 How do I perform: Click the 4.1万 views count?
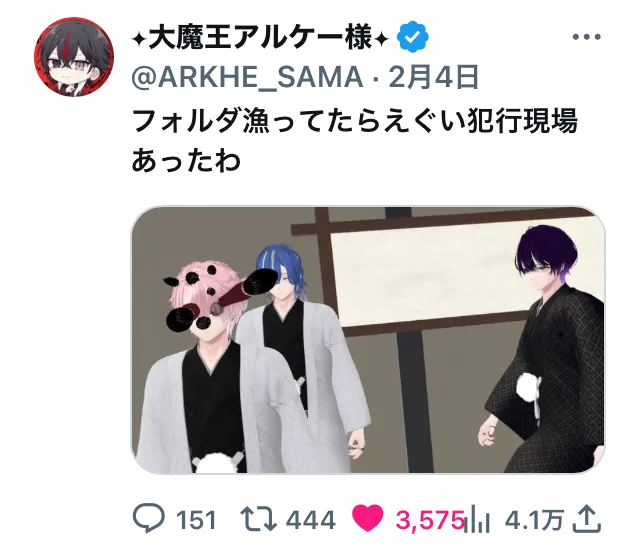535,520
